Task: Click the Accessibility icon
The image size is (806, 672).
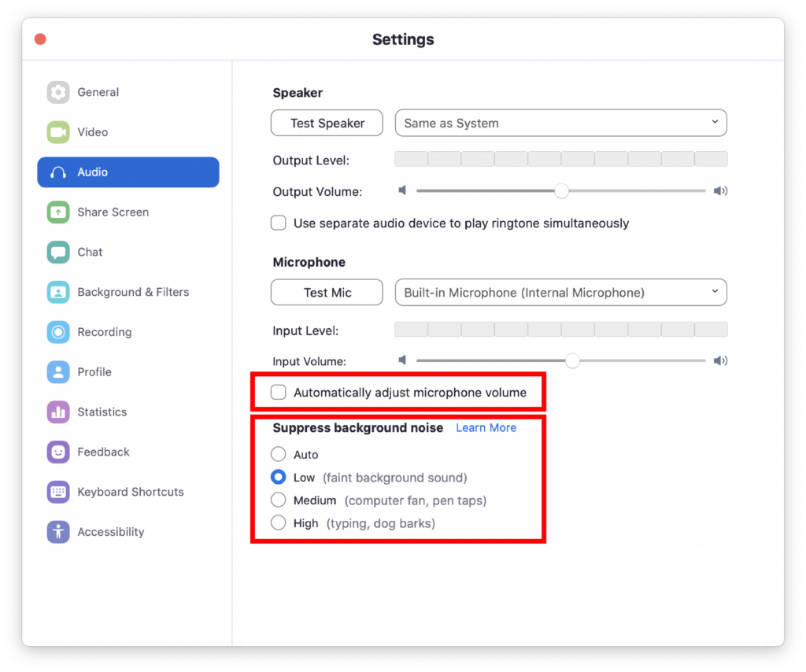Action: (58, 532)
